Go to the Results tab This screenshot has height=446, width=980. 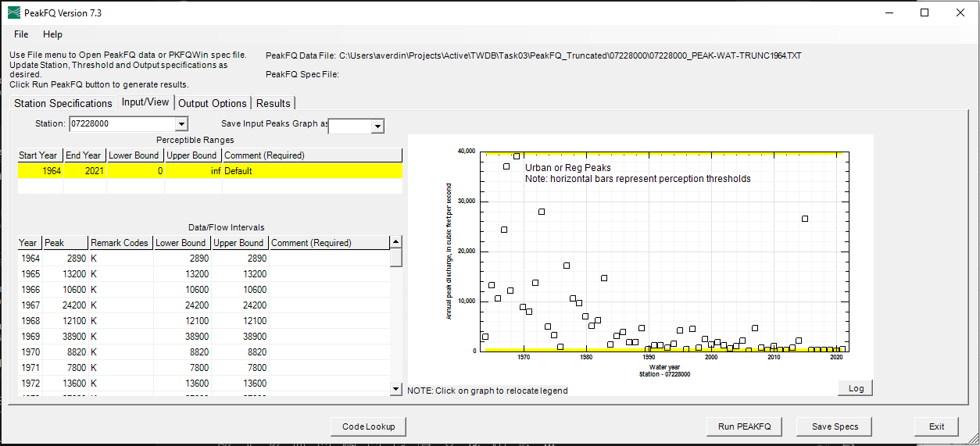click(274, 103)
